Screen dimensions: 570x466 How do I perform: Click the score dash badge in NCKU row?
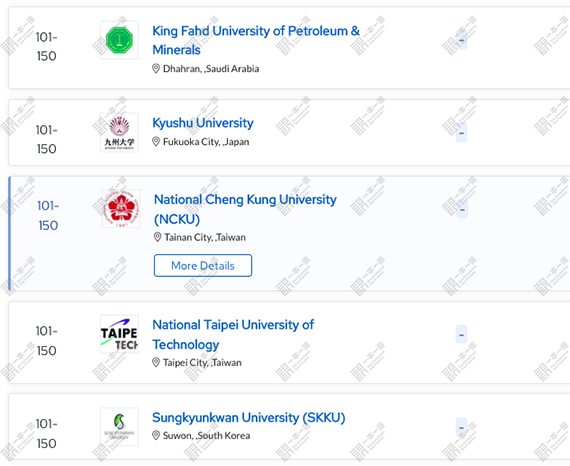click(x=462, y=209)
